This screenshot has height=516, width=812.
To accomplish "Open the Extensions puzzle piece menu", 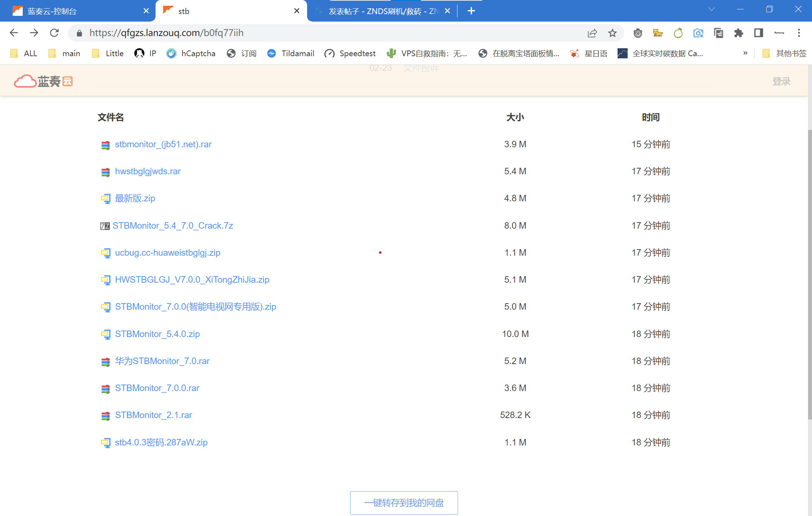I will pyautogui.click(x=739, y=33).
